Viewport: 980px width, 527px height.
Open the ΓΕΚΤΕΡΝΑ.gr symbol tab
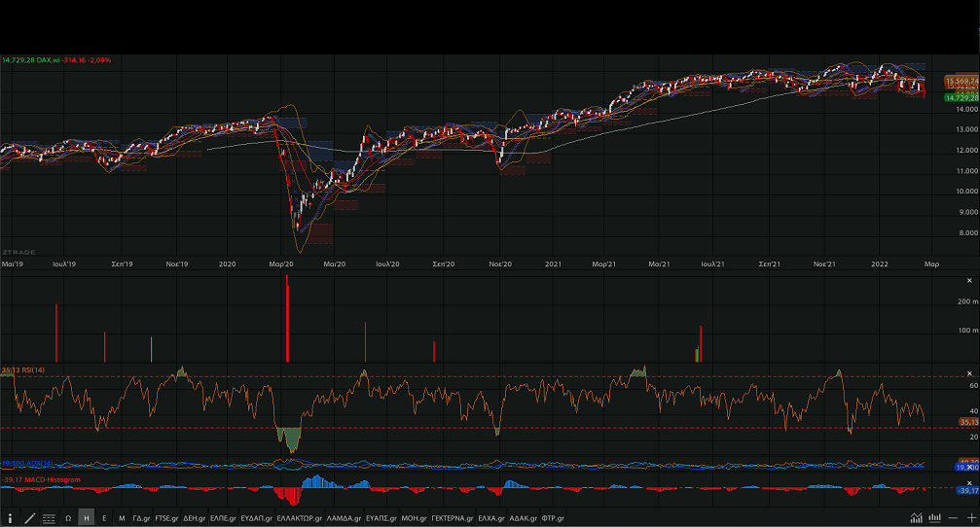point(453,517)
